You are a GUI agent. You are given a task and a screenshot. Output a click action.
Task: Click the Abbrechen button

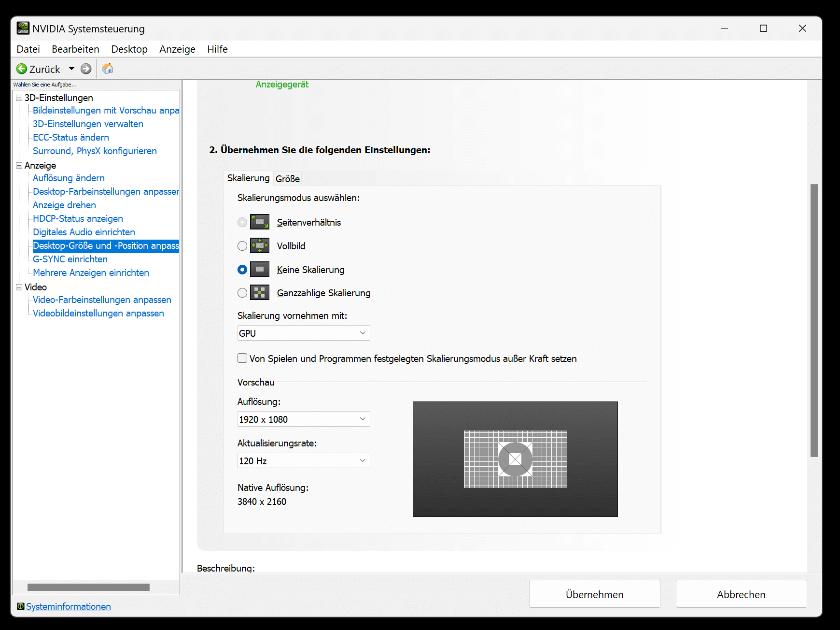742,594
